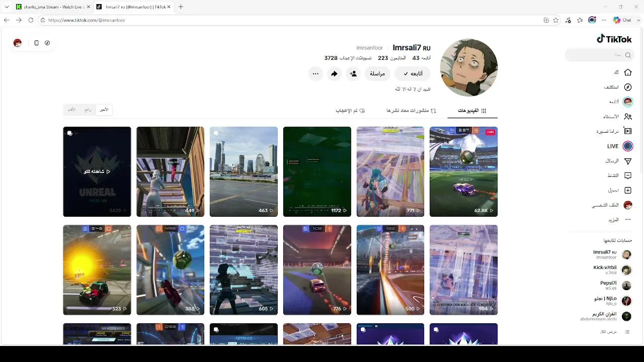This screenshot has height=362, width=644.
Task: Open Messages paper-plane icon
Action: click(627, 161)
